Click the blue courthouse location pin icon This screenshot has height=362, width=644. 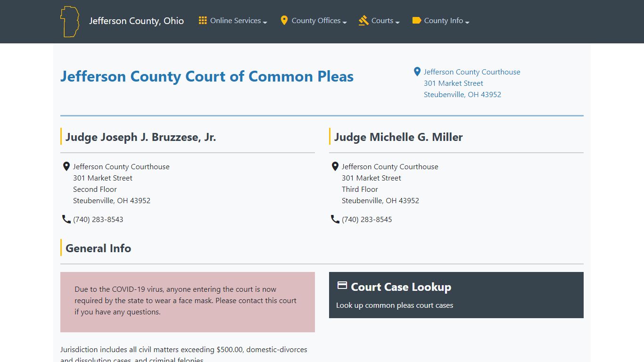click(x=417, y=72)
